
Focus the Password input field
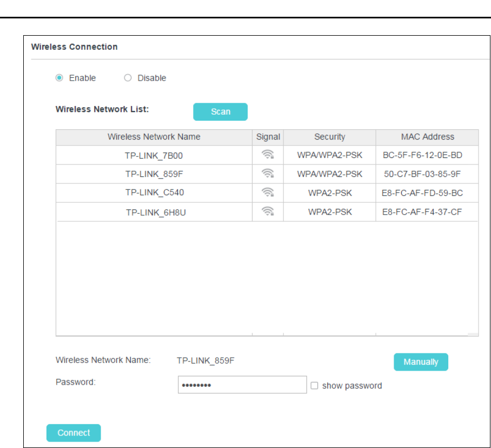tap(242, 385)
